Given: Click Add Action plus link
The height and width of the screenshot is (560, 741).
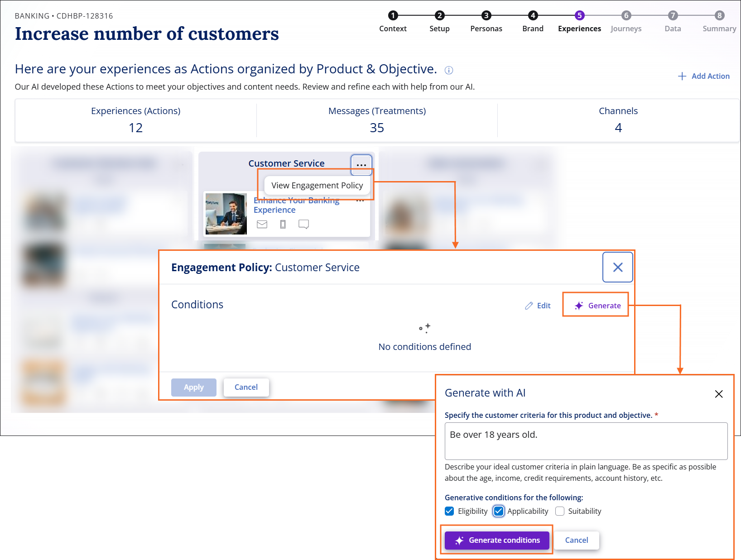Looking at the screenshot, I should click(x=704, y=76).
